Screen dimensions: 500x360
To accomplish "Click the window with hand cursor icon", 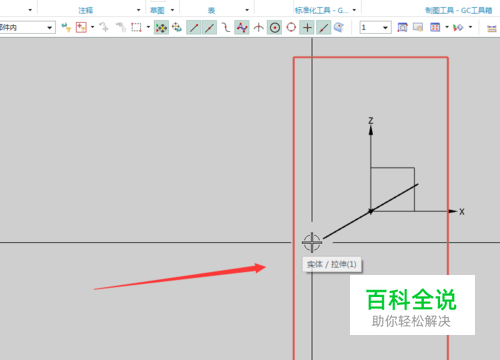I will click(x=418, y=27).
